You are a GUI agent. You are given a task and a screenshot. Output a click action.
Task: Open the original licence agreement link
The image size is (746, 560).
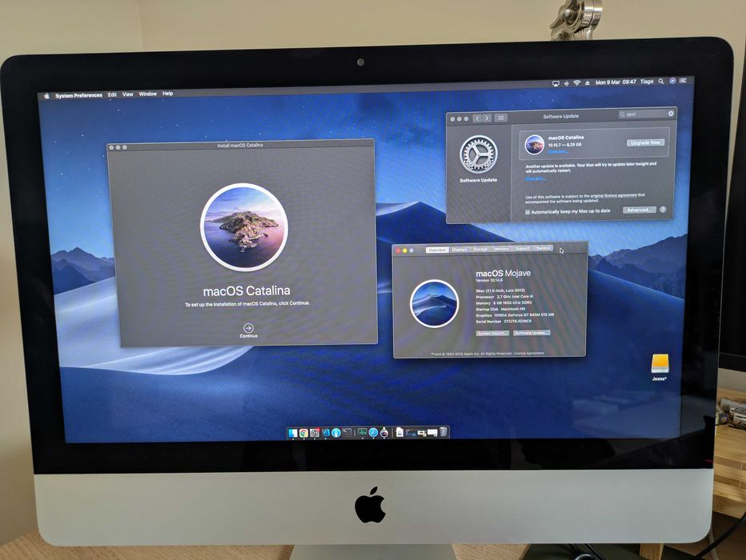pos(613,195)
